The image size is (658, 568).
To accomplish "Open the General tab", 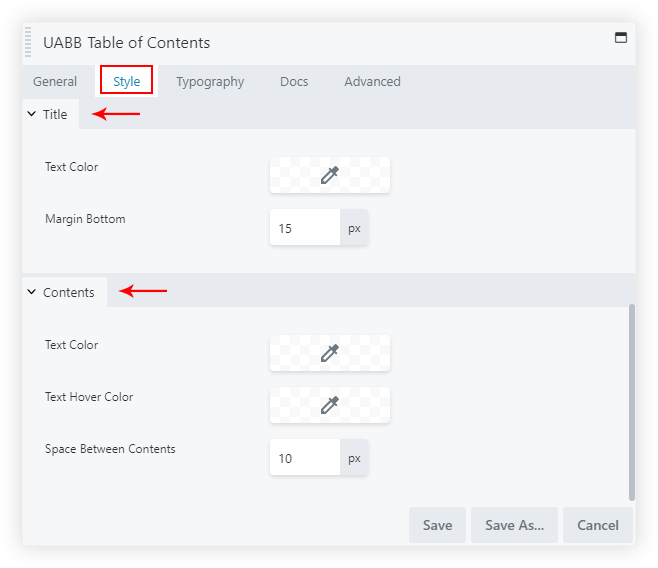I will (x=55, y=82).
